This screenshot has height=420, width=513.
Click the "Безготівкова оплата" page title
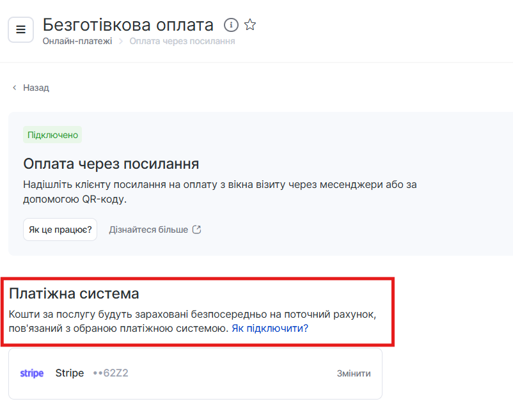point(128,25)
